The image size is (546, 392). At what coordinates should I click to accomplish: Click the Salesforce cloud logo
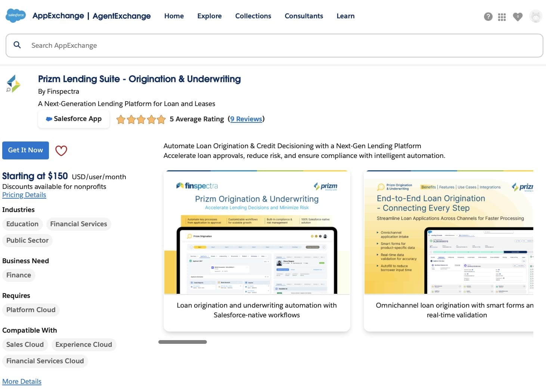[x=15, y=16]
